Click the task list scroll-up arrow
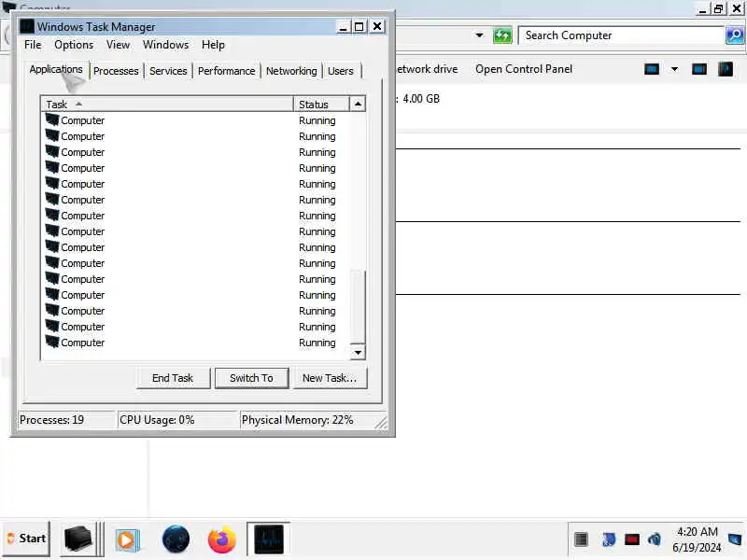The image size is (747, 560). coord(358,104)
